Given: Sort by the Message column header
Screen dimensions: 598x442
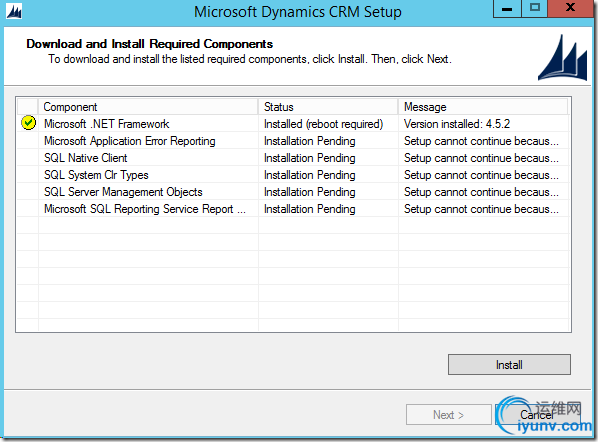Looking at the screenshot, I should (483, 107).
